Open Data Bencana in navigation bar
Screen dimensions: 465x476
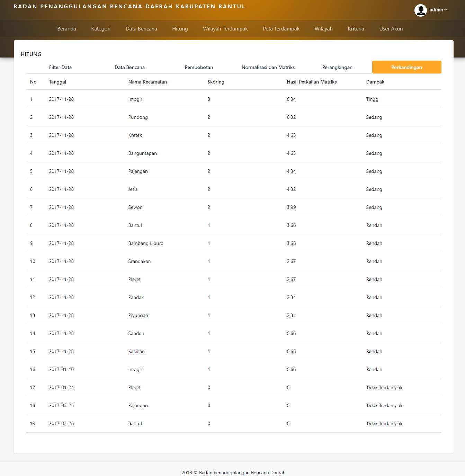pos(141,29)
